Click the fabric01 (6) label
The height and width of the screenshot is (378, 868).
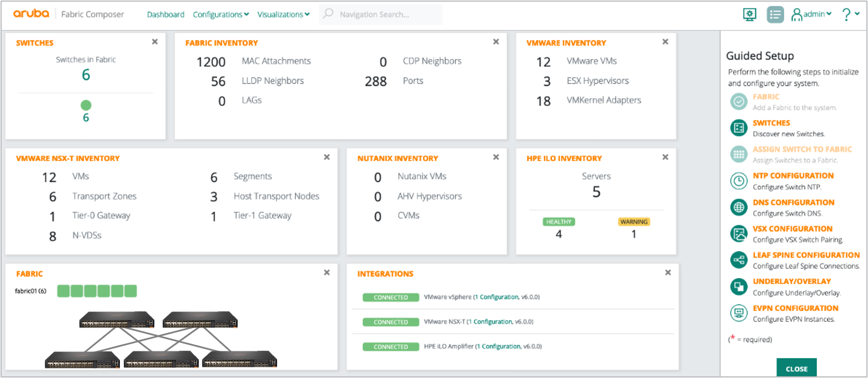(31, 291)
